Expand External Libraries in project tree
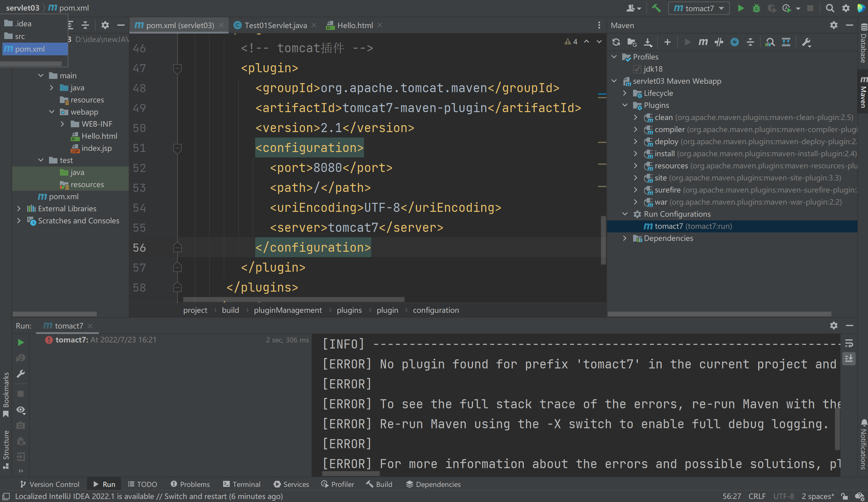 click(x=19, y=208)
